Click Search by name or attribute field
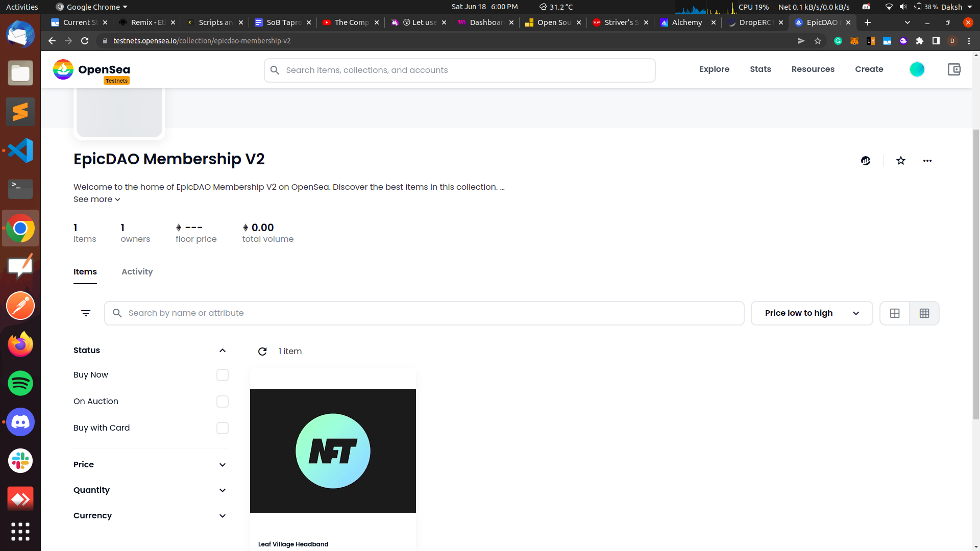 (424, 313)
